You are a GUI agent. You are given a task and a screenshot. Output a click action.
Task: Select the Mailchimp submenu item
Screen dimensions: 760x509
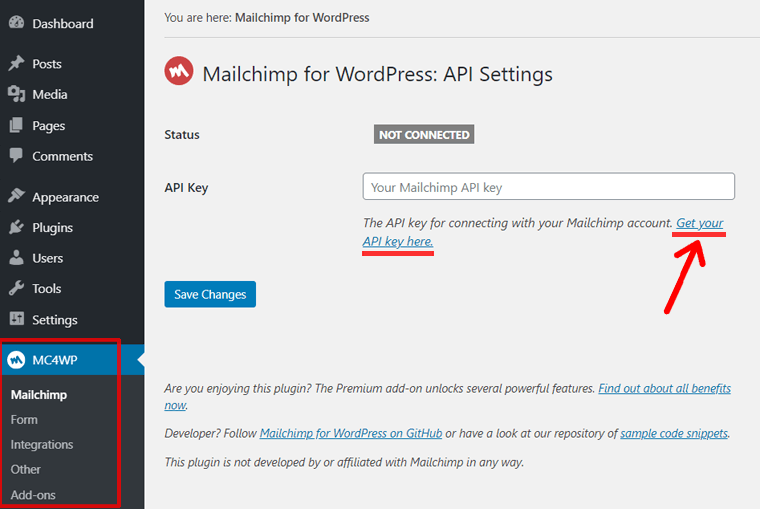click(39, 395)
